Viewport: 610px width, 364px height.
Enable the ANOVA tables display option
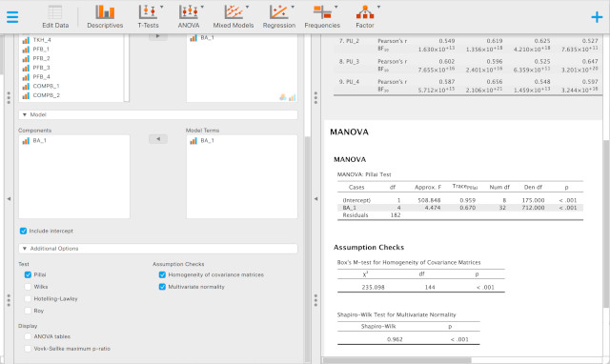coord(28,336)
